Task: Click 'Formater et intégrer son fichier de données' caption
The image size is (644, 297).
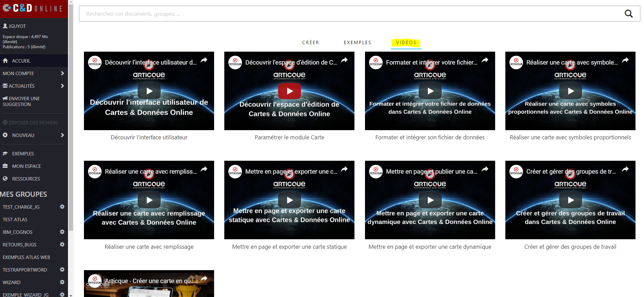Action: click(430, 137)
